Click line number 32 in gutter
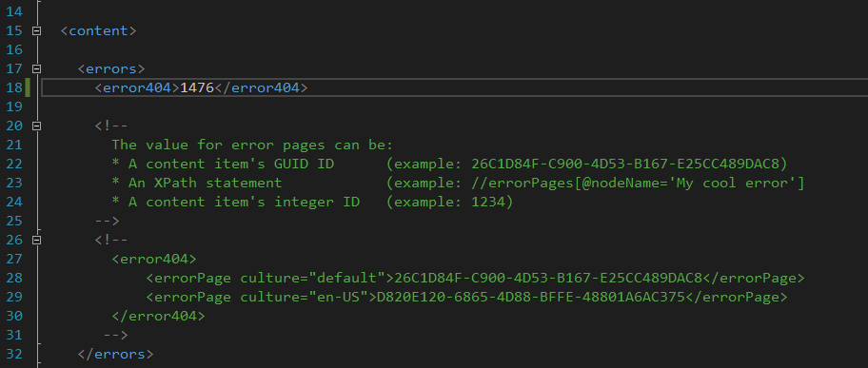 (14, 354)
